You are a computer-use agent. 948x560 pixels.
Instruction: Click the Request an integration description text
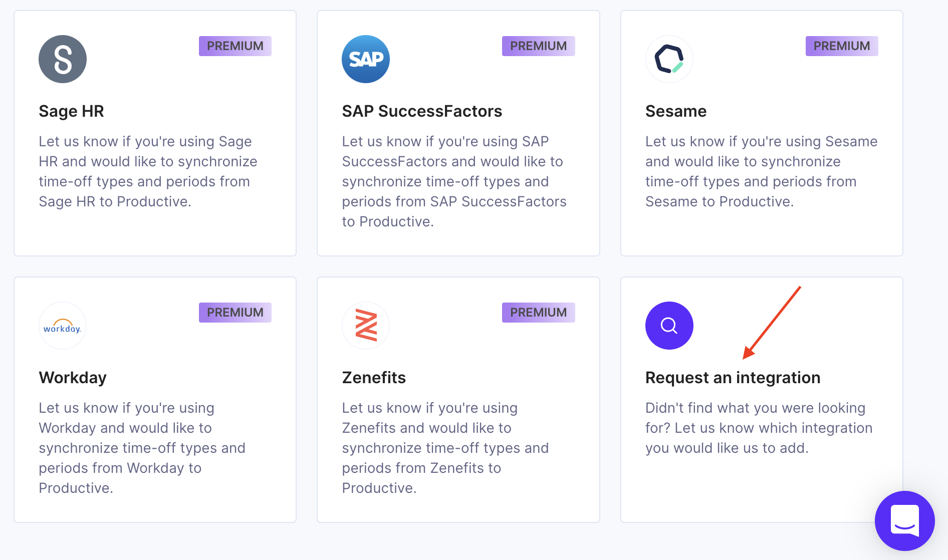coord(759,428)
